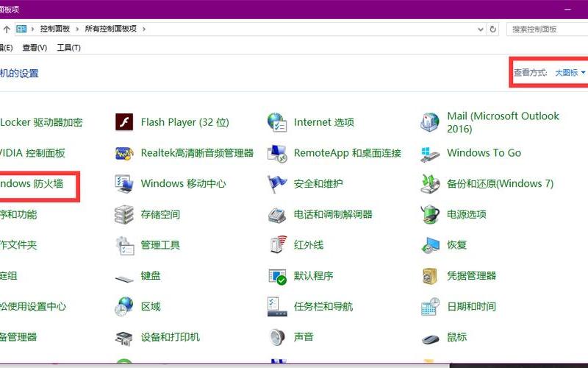The width and height of the screenshot is (588, 368).
Task: Minimize the Control Panel window
Action: point(567,9)
